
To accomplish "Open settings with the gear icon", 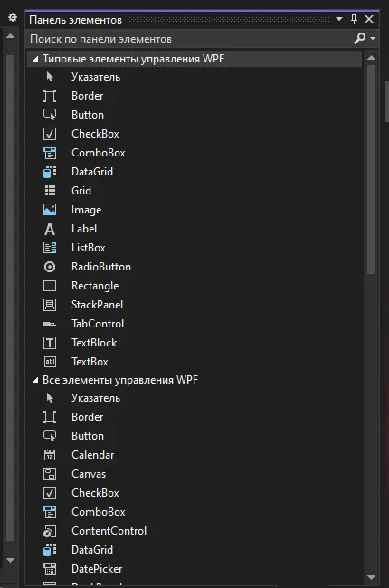I will point(13,17).
